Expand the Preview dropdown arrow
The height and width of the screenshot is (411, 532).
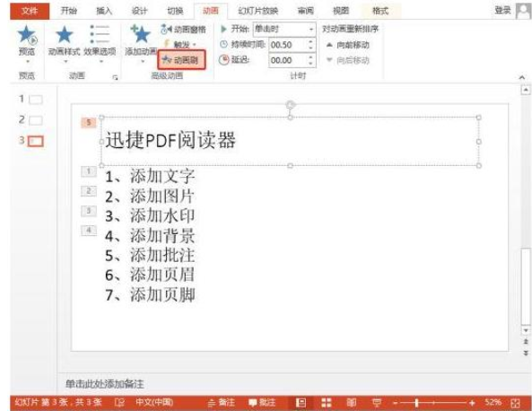pyautogui.click(x=28, y=61)
